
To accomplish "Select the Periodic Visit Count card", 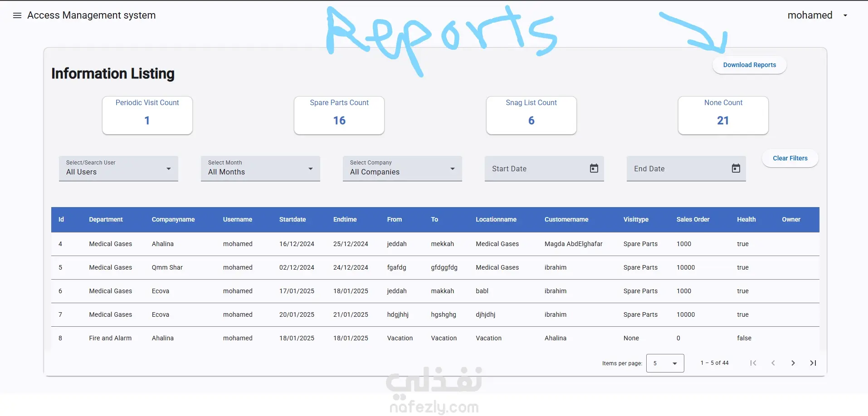I will [x=147, y=115].
